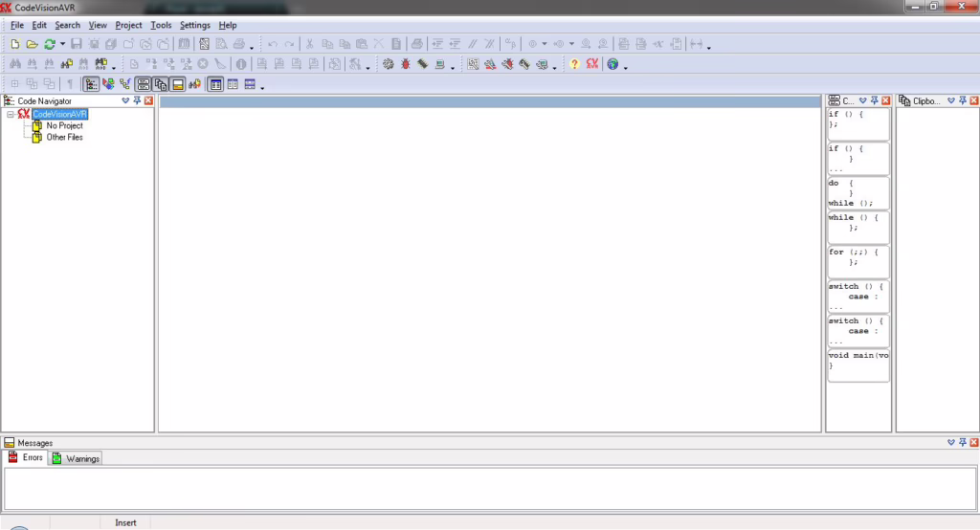Viewport: 980px width, 530px height.
Task: Click the two-column window layout icon
Action: click(233, 84)
